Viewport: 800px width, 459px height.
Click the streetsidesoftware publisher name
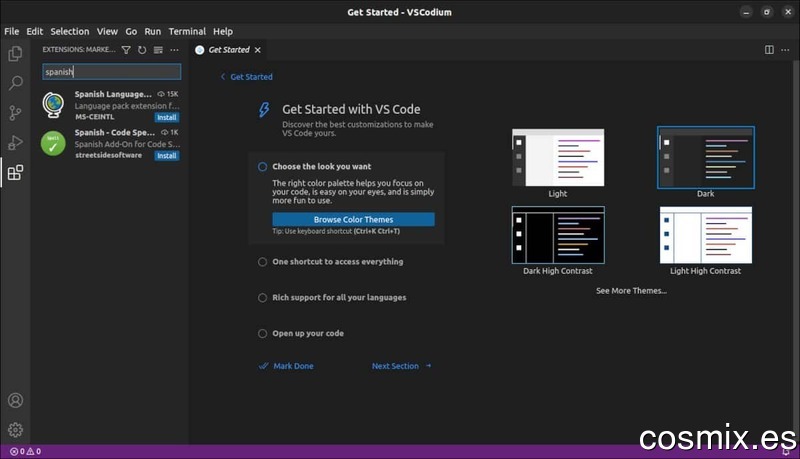[x=109, y=156]
